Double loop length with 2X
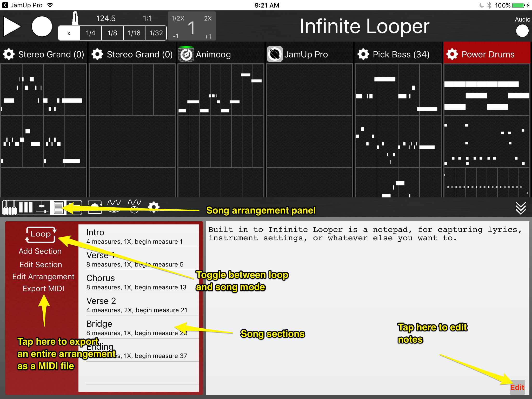The image size is (532, 399). [x=208, y=18]
